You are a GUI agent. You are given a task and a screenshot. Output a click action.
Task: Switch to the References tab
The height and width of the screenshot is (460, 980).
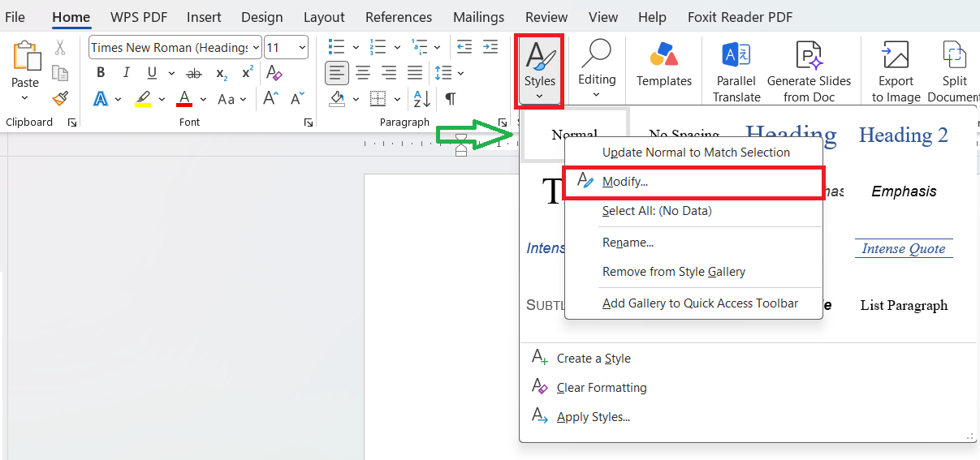coord(399,17)
